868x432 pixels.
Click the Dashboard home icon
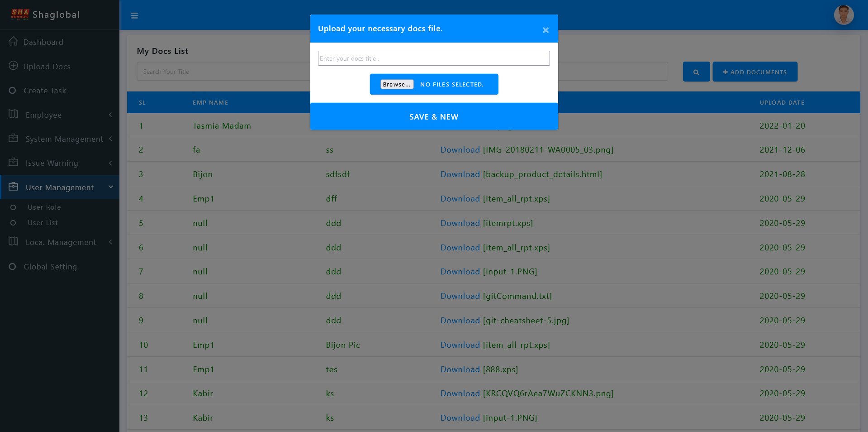click(14, 42)
